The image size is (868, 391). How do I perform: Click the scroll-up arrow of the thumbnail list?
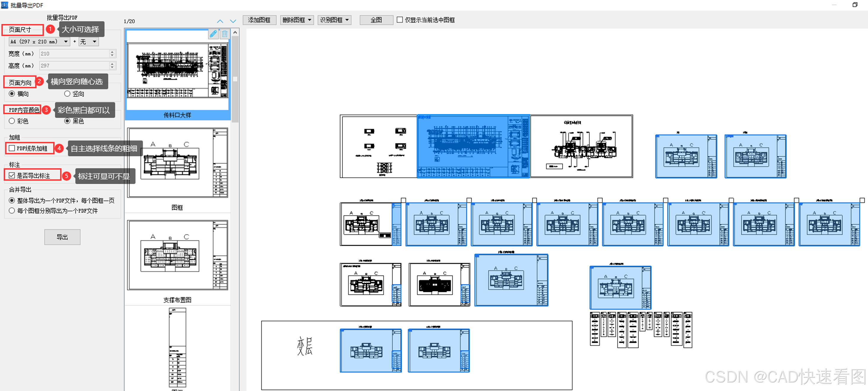(235, 32)
